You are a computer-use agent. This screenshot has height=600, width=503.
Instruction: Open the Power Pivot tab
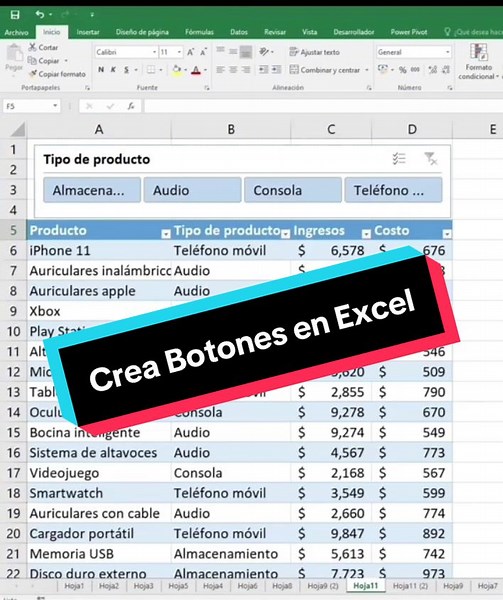coord(409,32)
